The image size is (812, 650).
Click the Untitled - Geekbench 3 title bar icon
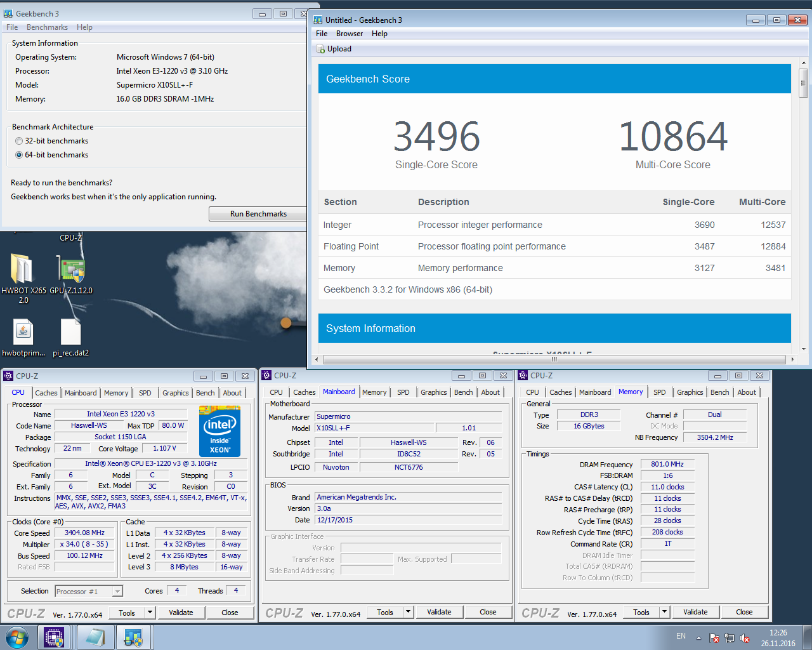318,20
